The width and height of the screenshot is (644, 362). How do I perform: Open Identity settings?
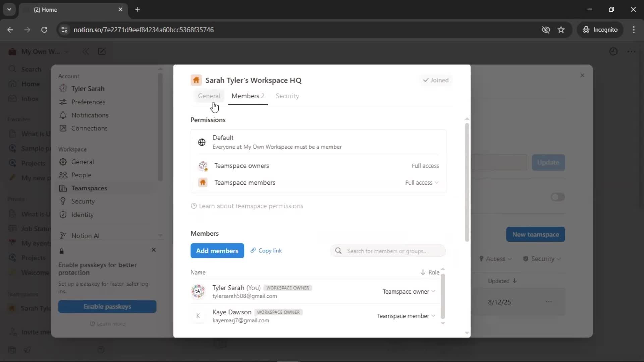coord(107,215)
